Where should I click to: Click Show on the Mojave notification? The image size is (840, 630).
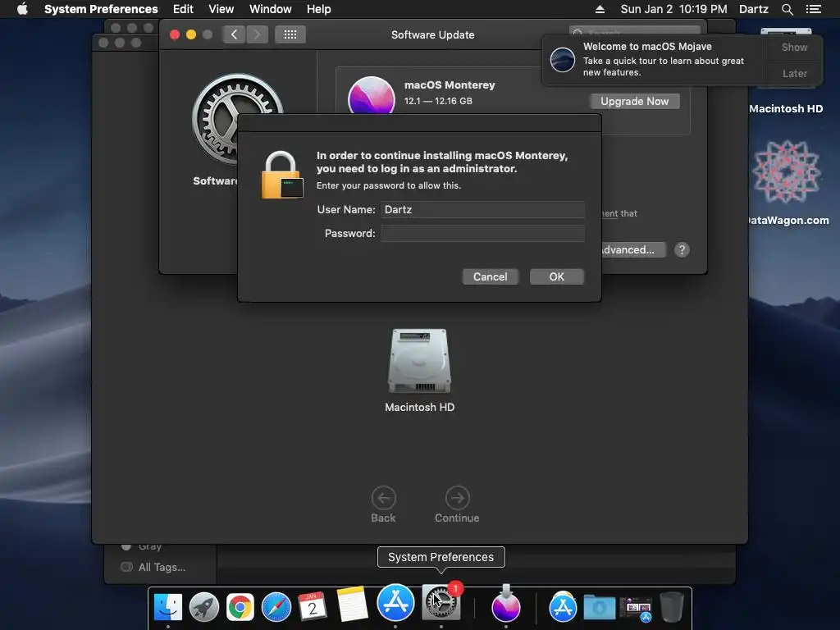794,47
